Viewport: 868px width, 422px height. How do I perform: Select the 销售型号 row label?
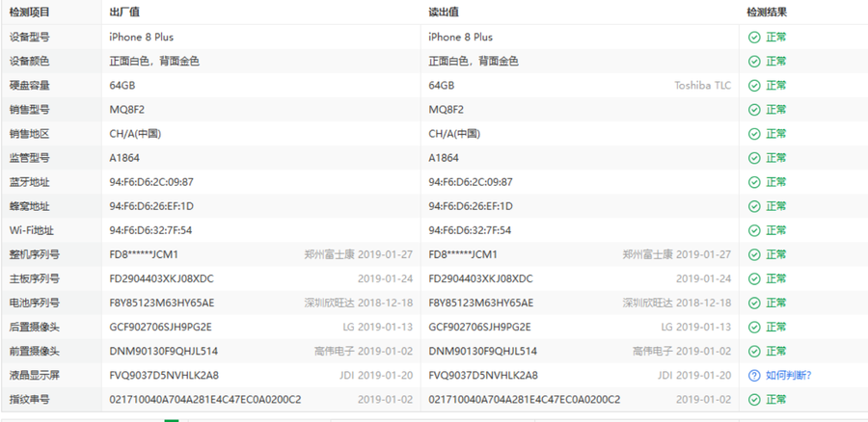click(29, 110)
